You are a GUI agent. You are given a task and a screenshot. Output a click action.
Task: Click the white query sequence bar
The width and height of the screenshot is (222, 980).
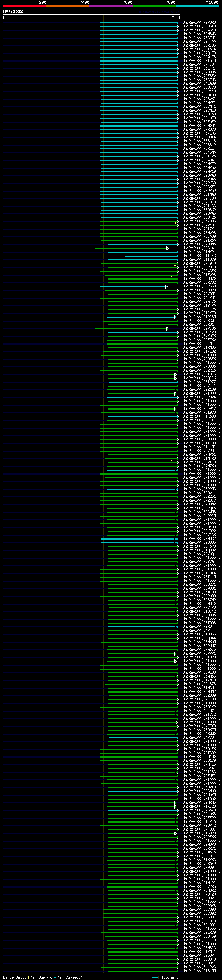click(91, 14)
